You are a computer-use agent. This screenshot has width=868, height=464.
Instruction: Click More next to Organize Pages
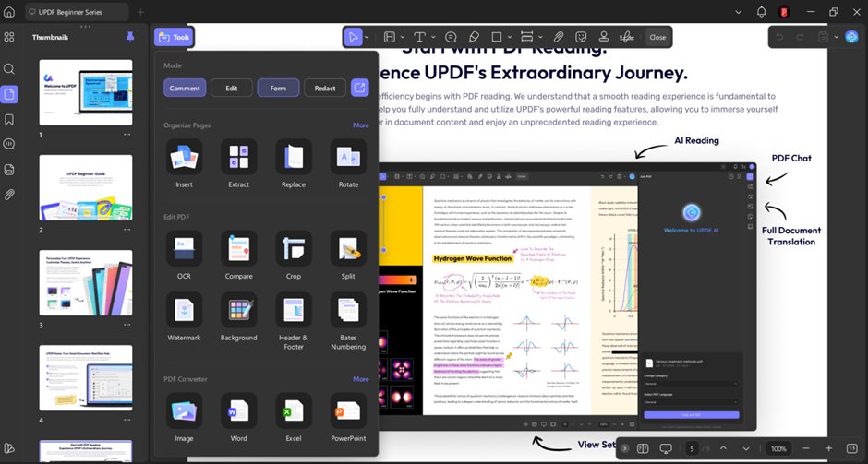click(x=360, y=125)
